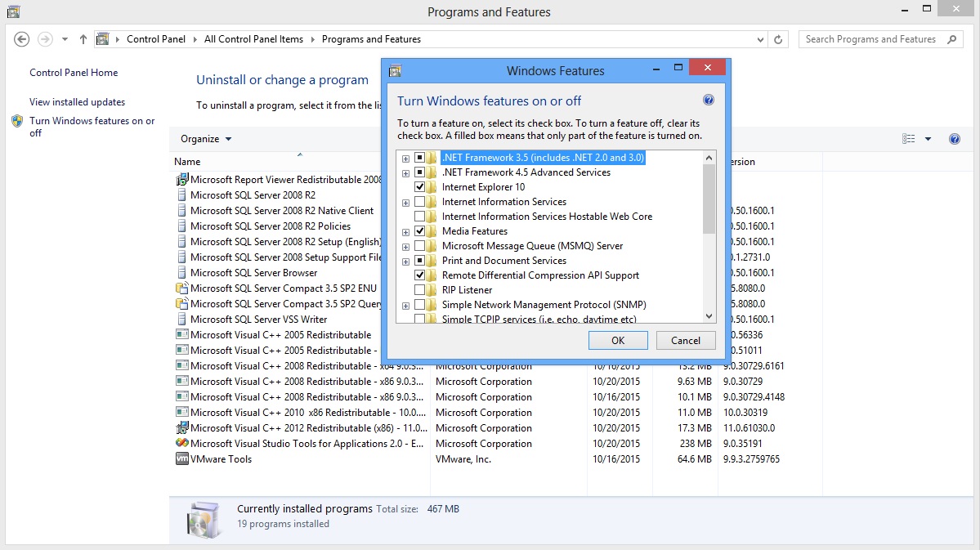
Task: Click Programs and Features window title icon
Action: pos(13,11)
